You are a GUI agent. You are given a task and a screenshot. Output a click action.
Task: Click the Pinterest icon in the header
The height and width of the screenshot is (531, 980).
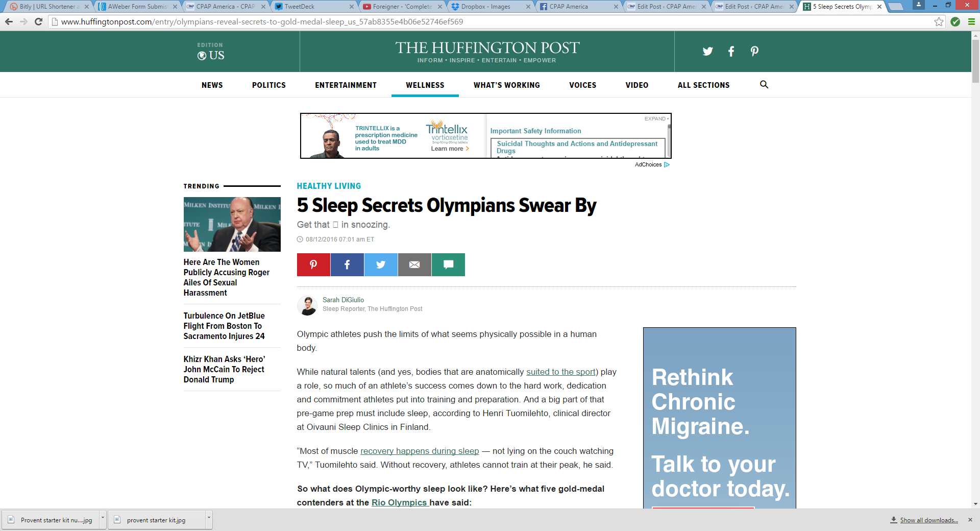coord(754,51)
